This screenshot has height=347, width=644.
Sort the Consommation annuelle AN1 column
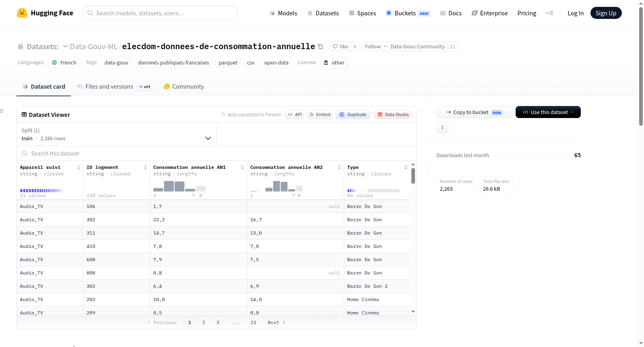[x=242, y=167]
